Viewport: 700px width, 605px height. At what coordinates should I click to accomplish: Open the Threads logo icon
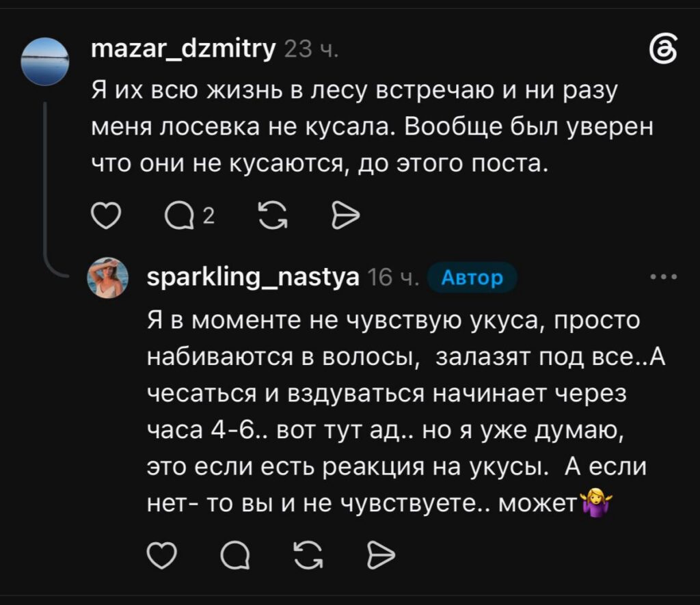coord(662,49)
